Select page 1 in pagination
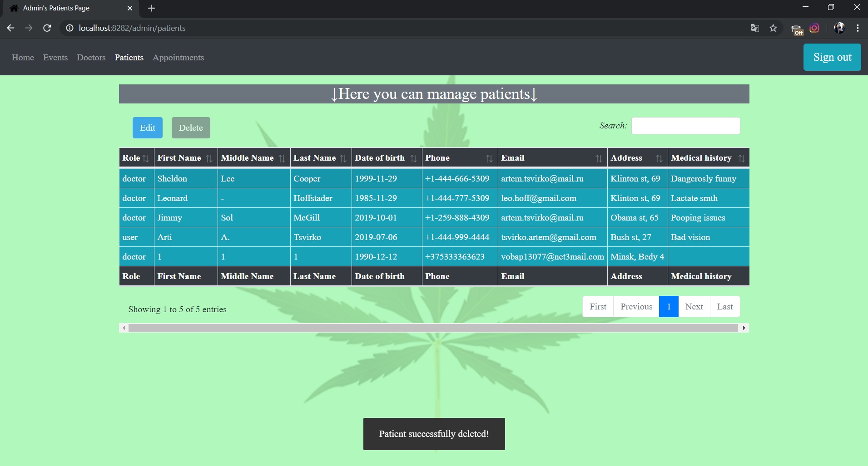The height and width of the screenshot is (466, 868). (x=669, y=307)
